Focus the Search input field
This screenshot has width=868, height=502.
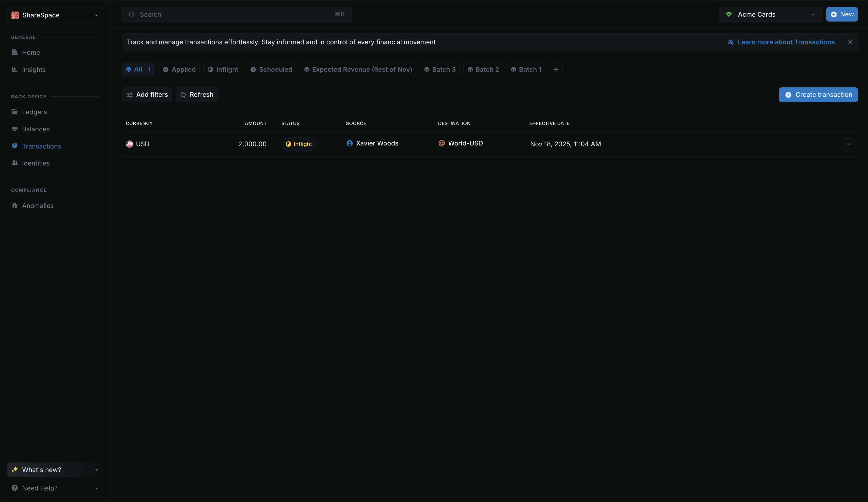tap(236, 15)
